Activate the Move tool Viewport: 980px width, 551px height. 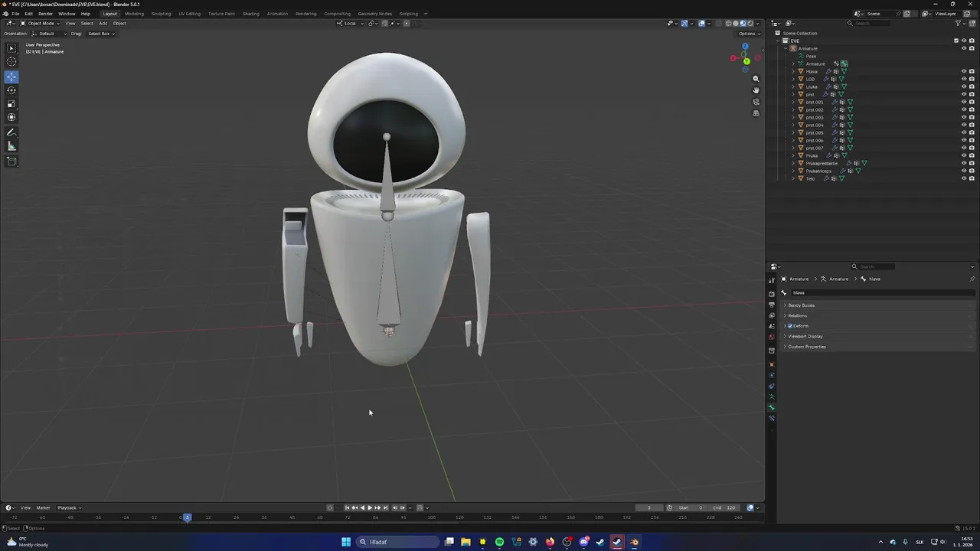[11, 77]
